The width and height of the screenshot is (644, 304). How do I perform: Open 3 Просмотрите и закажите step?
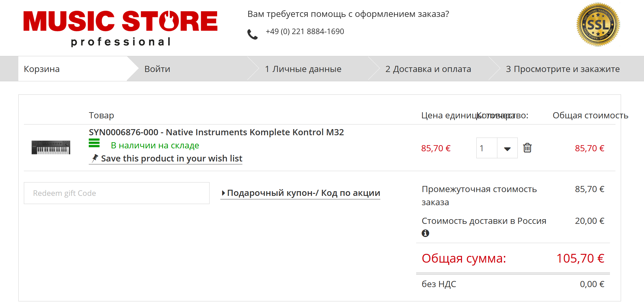pos(563,69)
